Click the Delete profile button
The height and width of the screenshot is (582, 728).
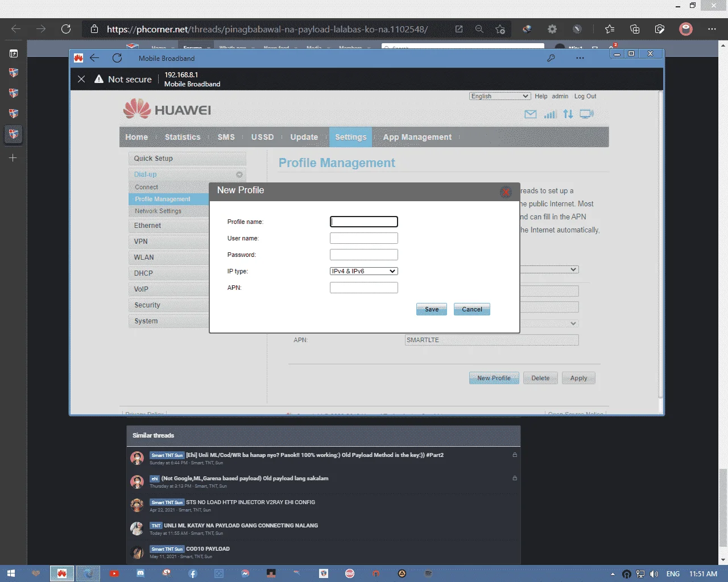(x=540, y=378)
